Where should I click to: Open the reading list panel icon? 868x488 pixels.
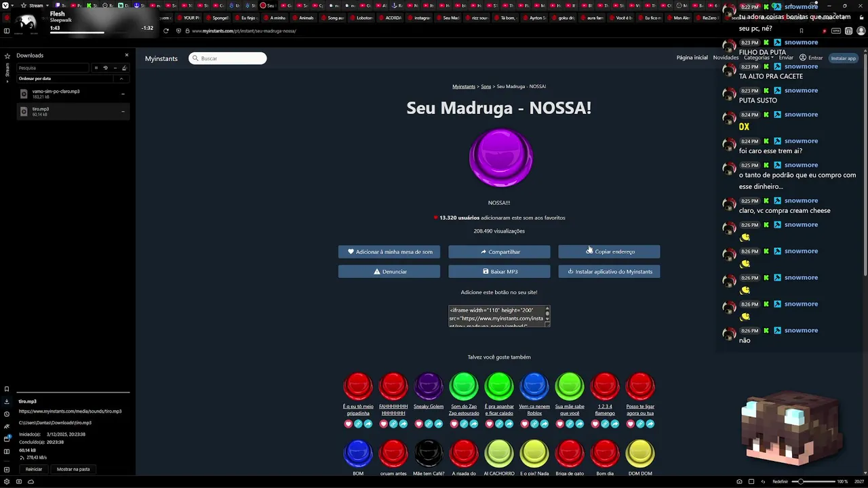(x=7, y=451)
